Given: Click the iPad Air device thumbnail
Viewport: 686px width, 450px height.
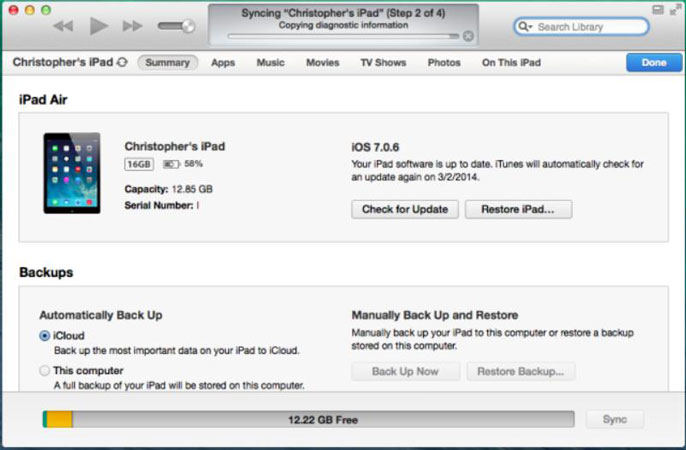Looking at the screenshot, I should [72, 173].
